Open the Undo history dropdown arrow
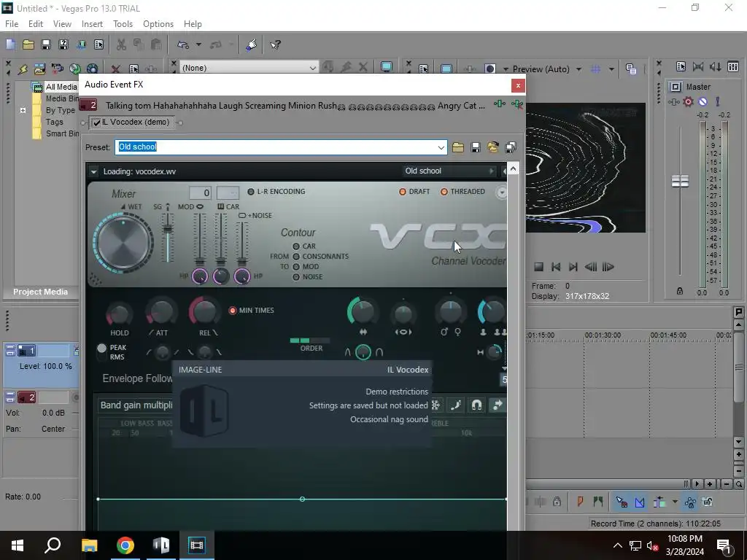This screenshot has width=747, height=560. 198,44
